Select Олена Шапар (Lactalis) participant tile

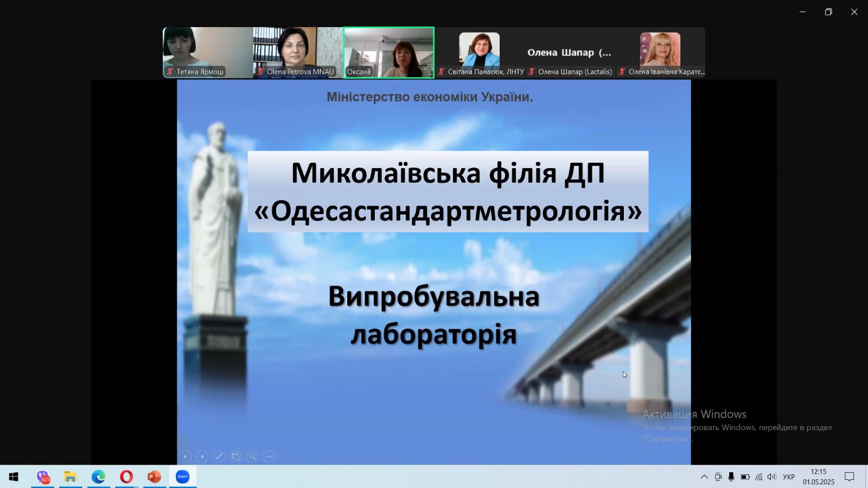pos(570,53)
